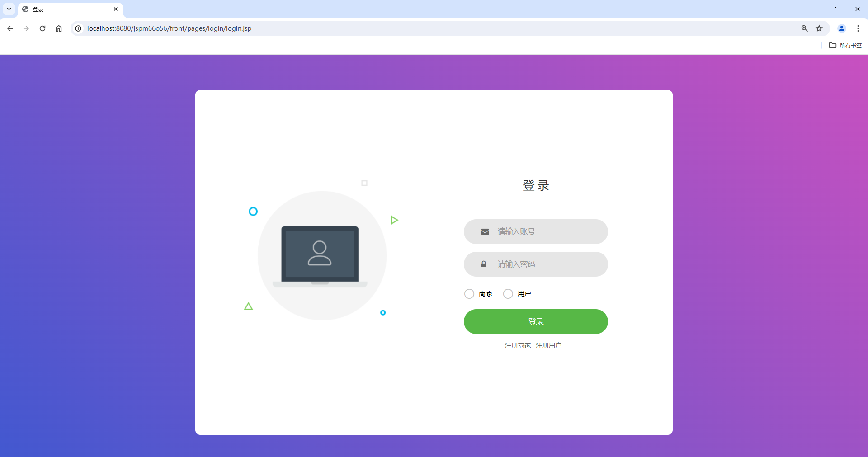Bookmark this page with the star icon
Screen dimensions: 868x457
click(x=820, y=28)
